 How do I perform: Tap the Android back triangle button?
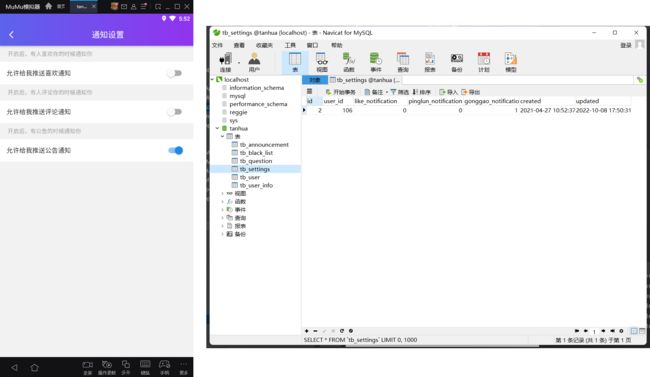pos(15,367)
